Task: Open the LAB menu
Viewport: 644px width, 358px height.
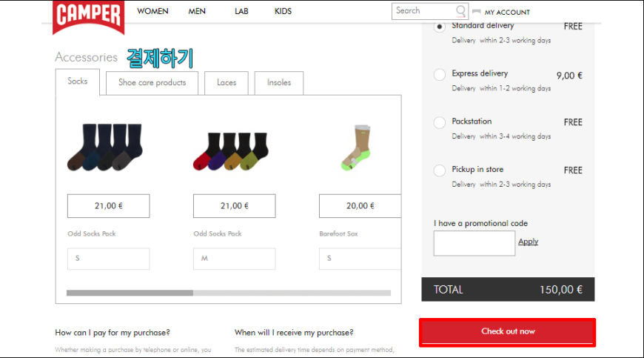Action: tap(241, 11)
